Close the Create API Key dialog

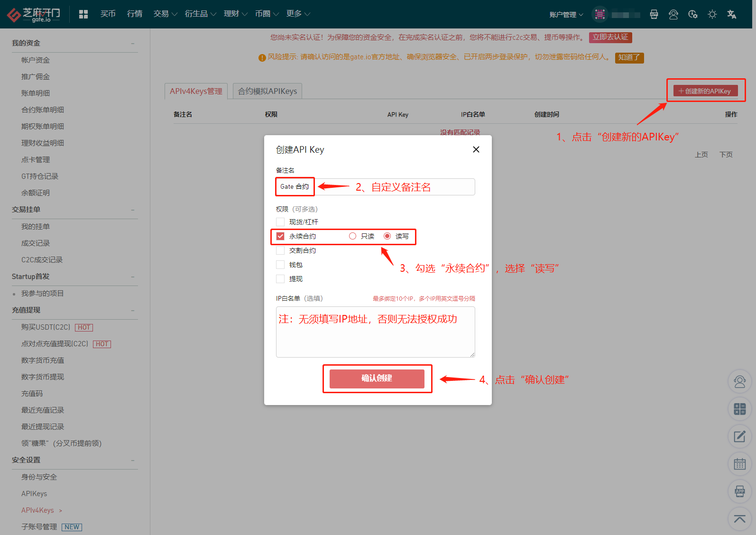tap(476, 149)
